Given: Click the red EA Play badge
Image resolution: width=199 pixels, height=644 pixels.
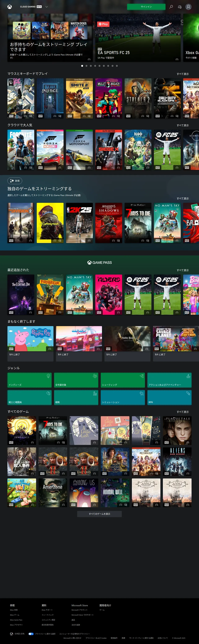Looking at the screenshot, I should pyautogui.click(x=103, y=24).
